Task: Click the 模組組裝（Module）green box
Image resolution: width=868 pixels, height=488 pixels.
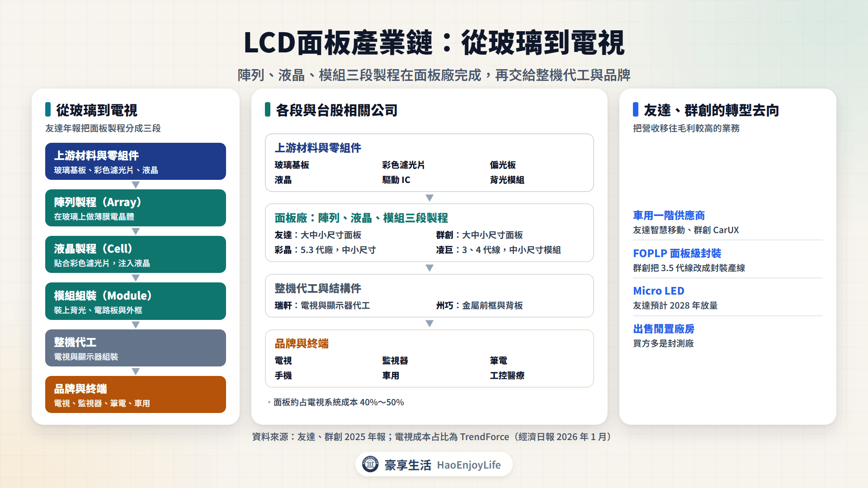Action: coord(136,301)
